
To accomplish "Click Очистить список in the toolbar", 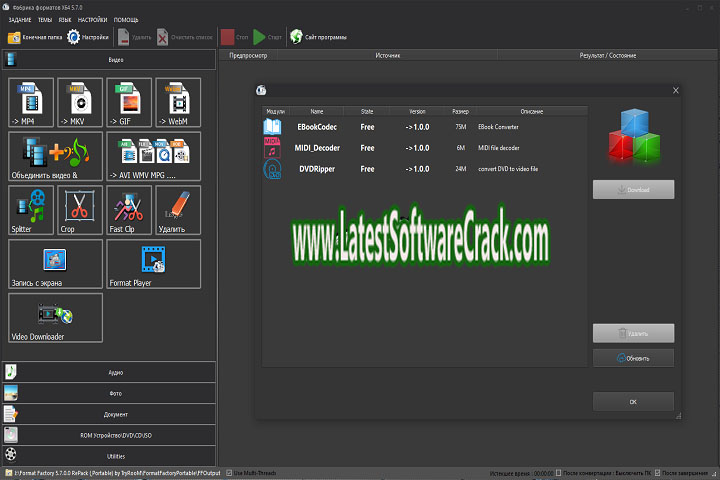I will 185,37.
